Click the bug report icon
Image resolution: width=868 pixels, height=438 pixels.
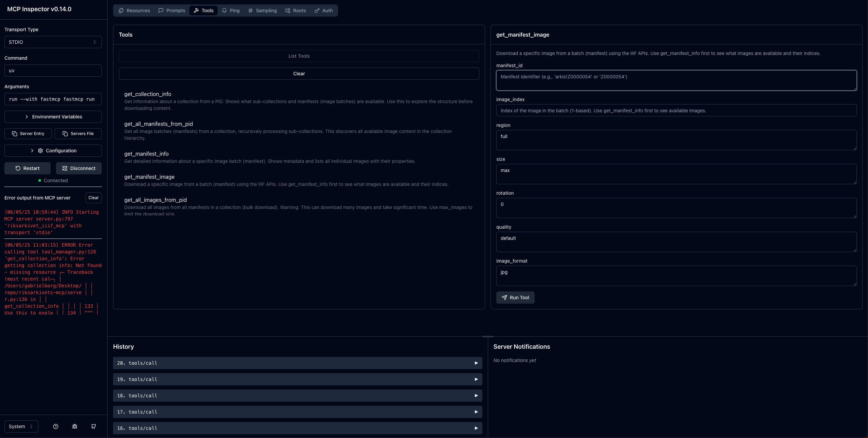click(75, 426)
